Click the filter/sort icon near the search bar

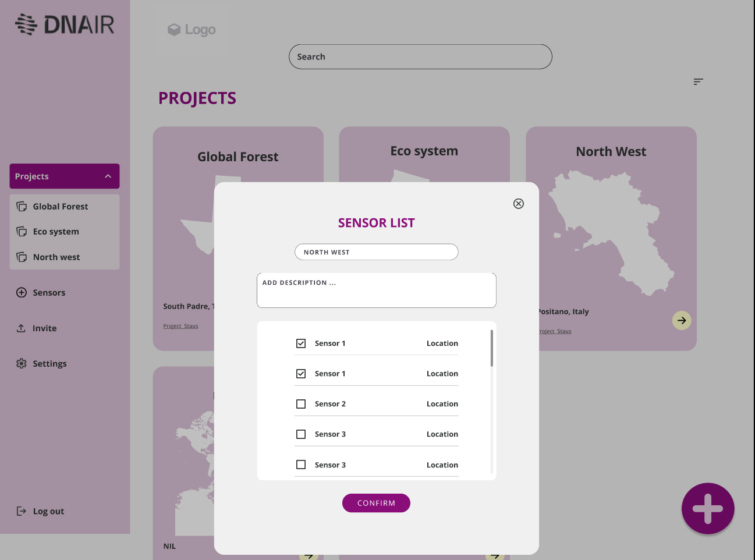pos(698,81)
